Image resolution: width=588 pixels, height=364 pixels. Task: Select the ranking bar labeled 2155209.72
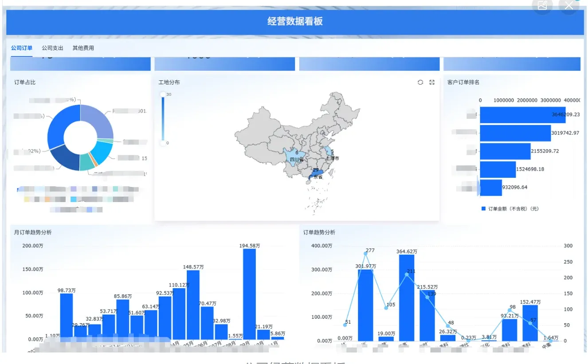pos(506,151)
